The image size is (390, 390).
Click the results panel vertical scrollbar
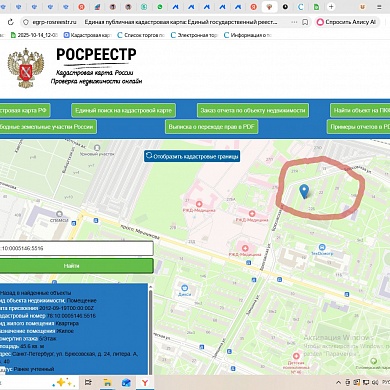coord(150,332)
